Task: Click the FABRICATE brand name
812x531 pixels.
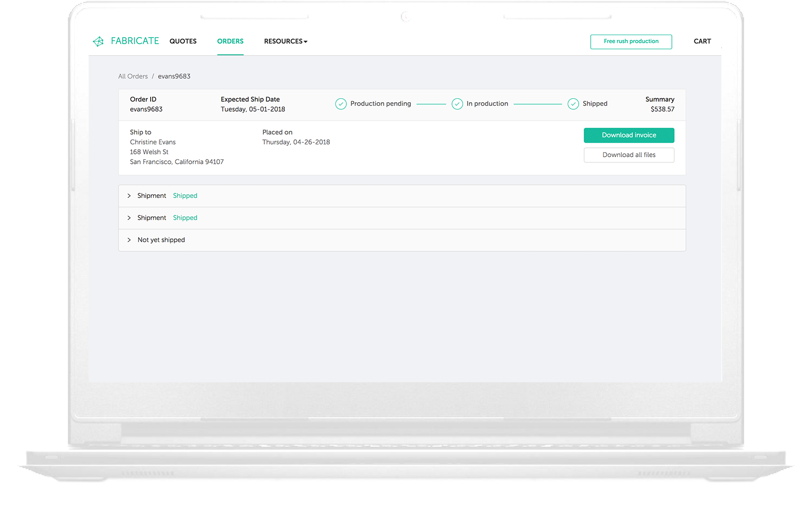Action: click(x=135, y=41)
